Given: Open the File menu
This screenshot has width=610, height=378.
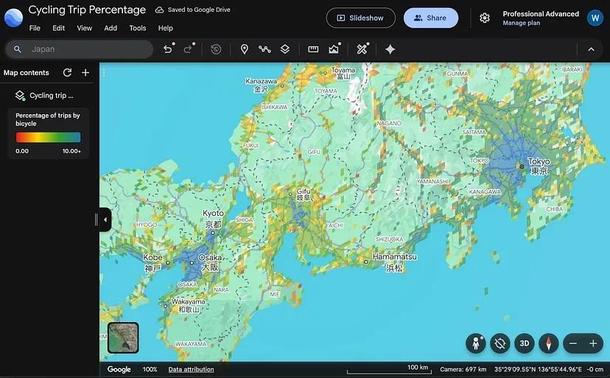Looking at the screenshot, I should pyautogui.click(x=35, y=28).
